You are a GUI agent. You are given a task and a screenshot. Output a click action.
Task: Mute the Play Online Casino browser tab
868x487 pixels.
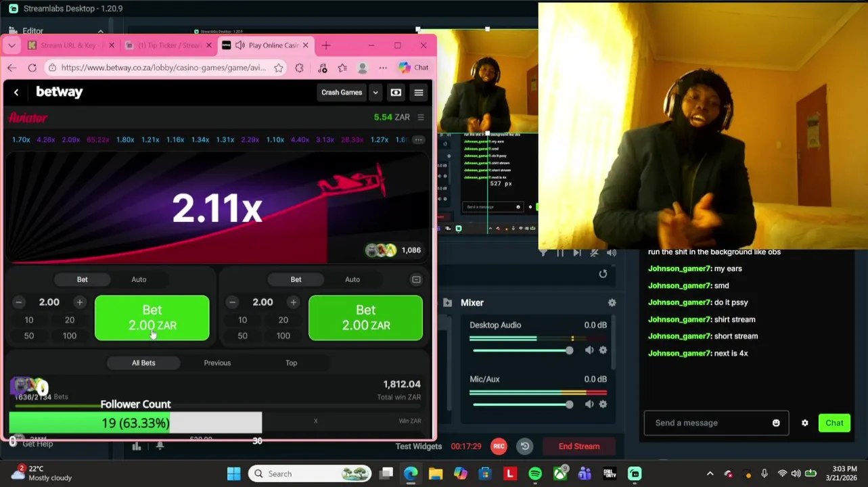click(x=239, y=45)
